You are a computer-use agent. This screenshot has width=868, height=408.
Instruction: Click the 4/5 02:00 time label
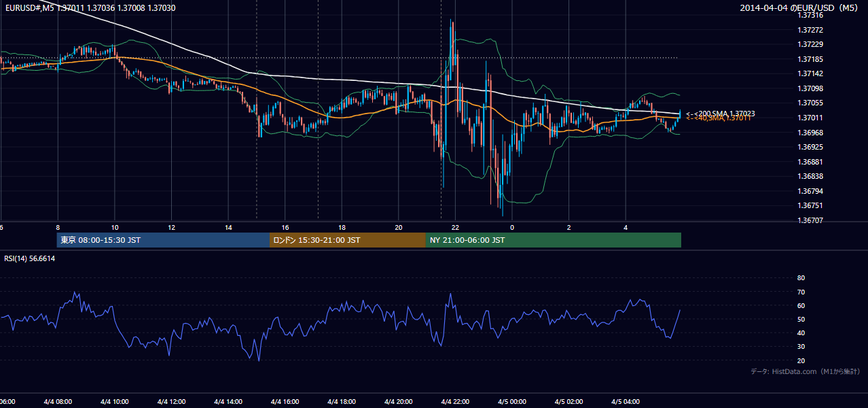[x=569, y=401]
